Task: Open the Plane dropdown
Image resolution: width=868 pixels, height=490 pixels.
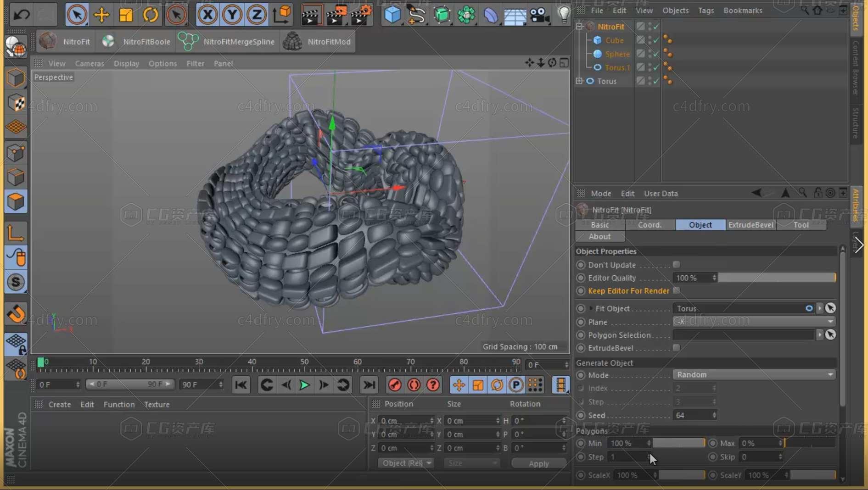Action: tap(754, 322)
